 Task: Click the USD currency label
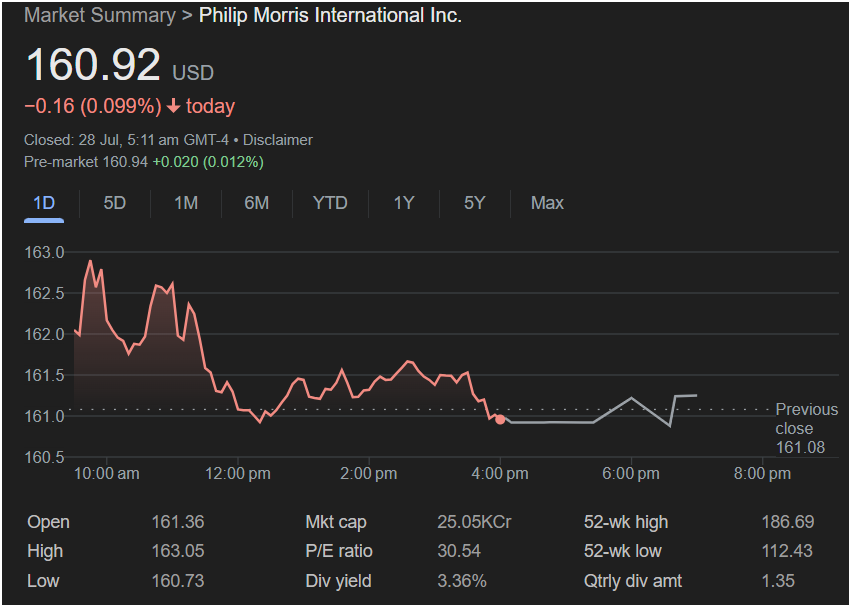click(193, 73)
